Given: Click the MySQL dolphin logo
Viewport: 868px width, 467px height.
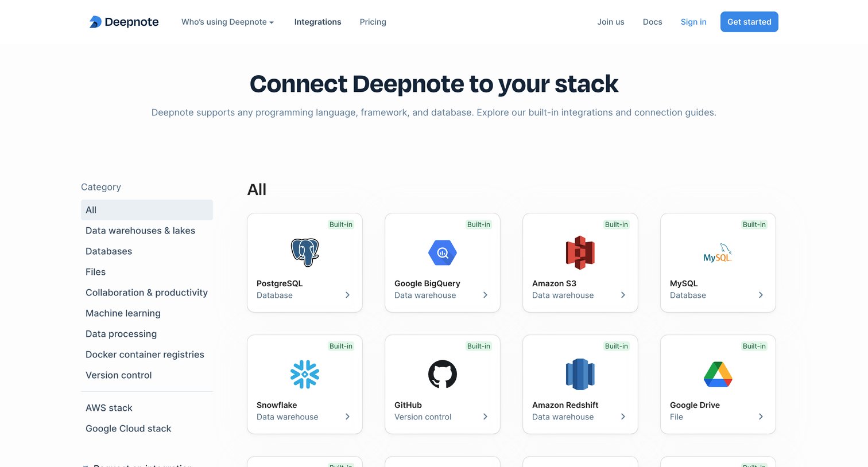Looking at the screenshot, I should pyautogui.click(x=718, y=253).
